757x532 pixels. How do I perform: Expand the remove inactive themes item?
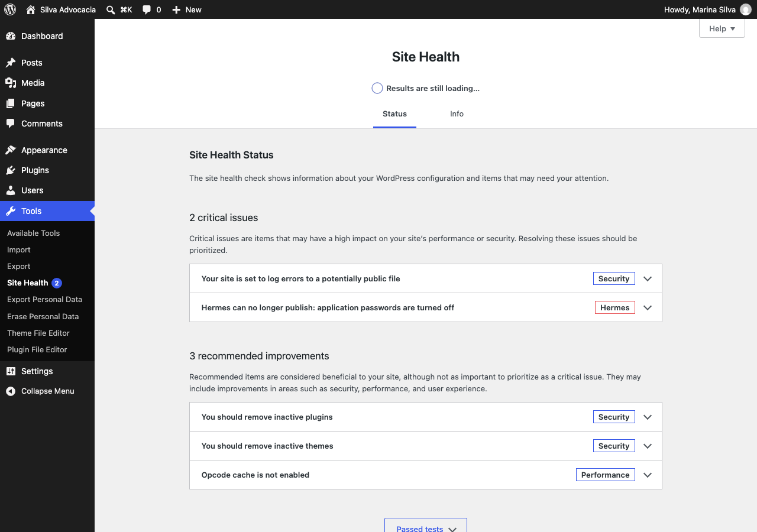coord(426,446)
